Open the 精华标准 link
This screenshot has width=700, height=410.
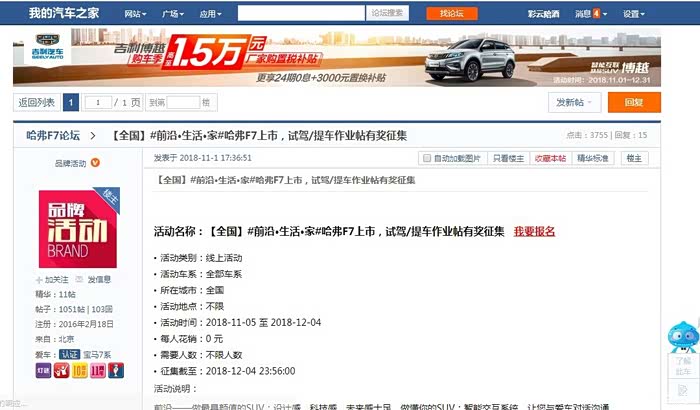pos(593,158)
